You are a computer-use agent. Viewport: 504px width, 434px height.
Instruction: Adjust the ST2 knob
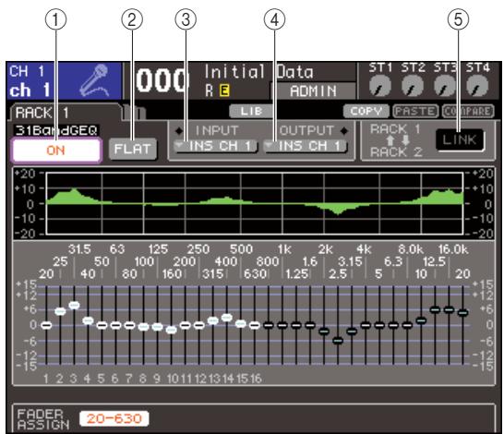pyautogui.click(x=413, y=87)
